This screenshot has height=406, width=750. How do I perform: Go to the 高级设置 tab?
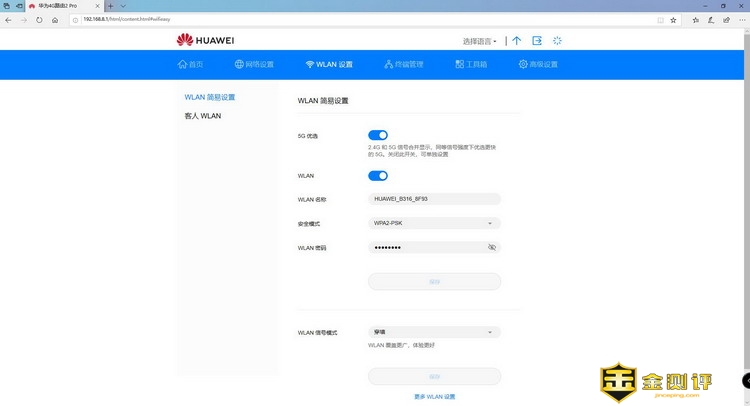[538, 64]
